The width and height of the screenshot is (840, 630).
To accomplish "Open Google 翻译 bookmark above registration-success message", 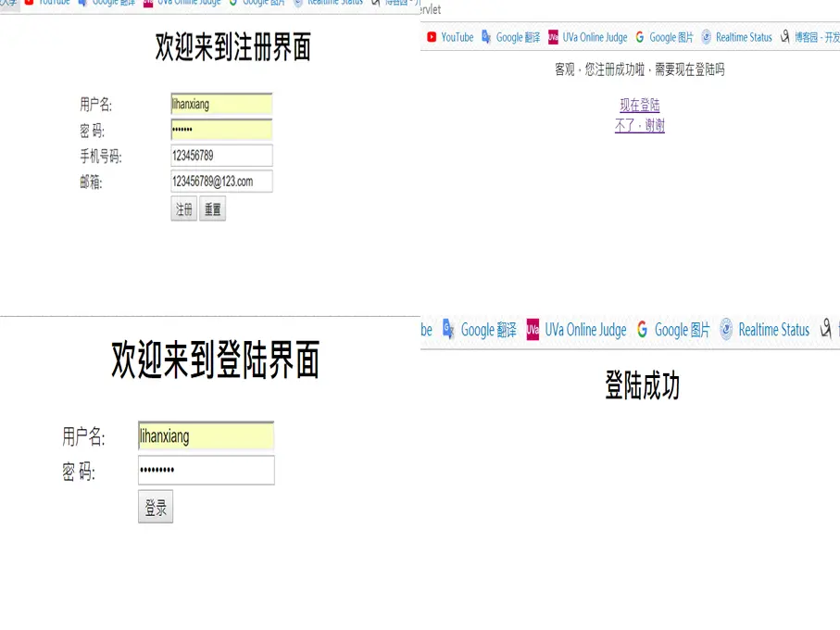I will pos(510,37).
